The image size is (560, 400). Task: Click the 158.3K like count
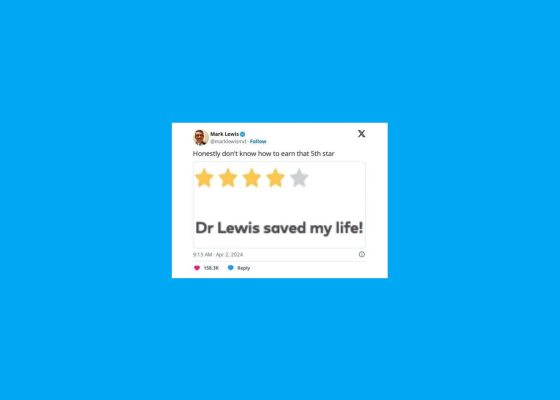(x=211, y=268)
